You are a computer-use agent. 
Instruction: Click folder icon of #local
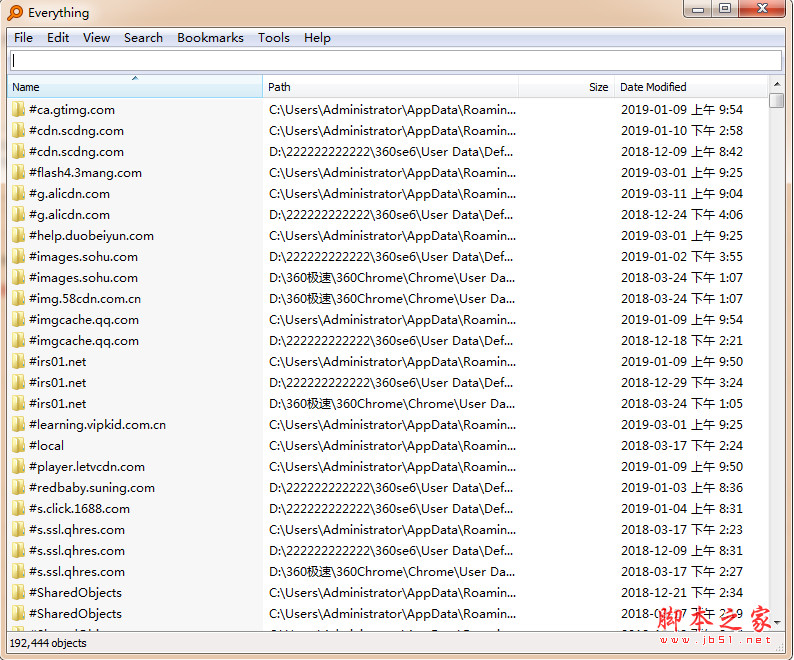pyautogui.click(x=18, y=446)
